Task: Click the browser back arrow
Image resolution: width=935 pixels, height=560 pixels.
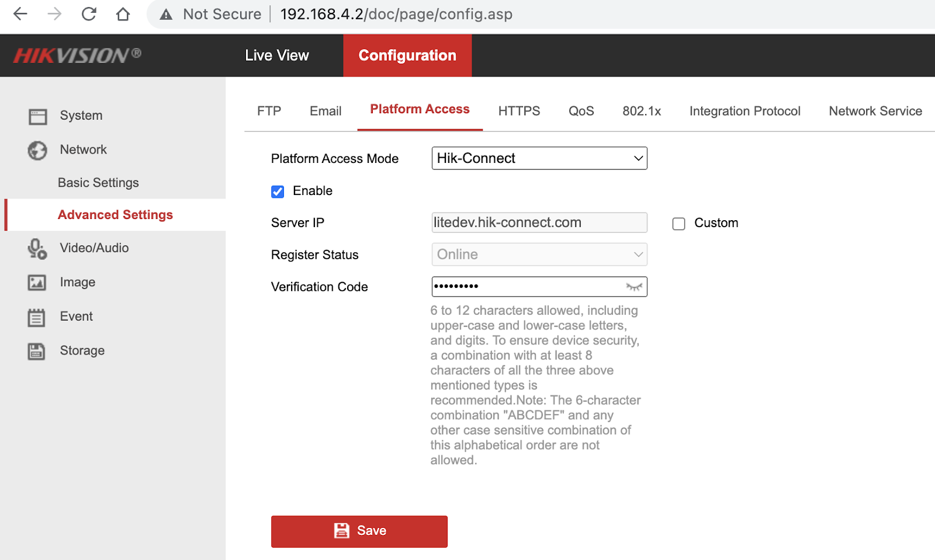Action: click(20, 14)
